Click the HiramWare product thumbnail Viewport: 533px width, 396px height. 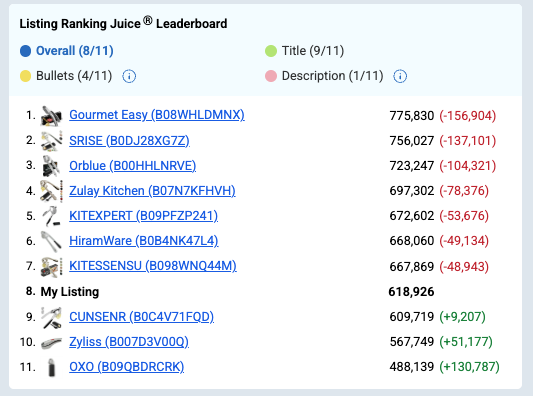tap(51, 241)
